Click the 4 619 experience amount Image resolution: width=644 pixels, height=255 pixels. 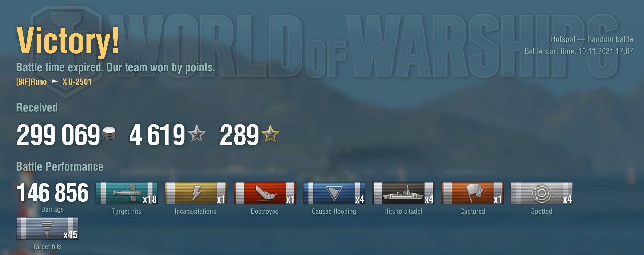pos(157,135)
